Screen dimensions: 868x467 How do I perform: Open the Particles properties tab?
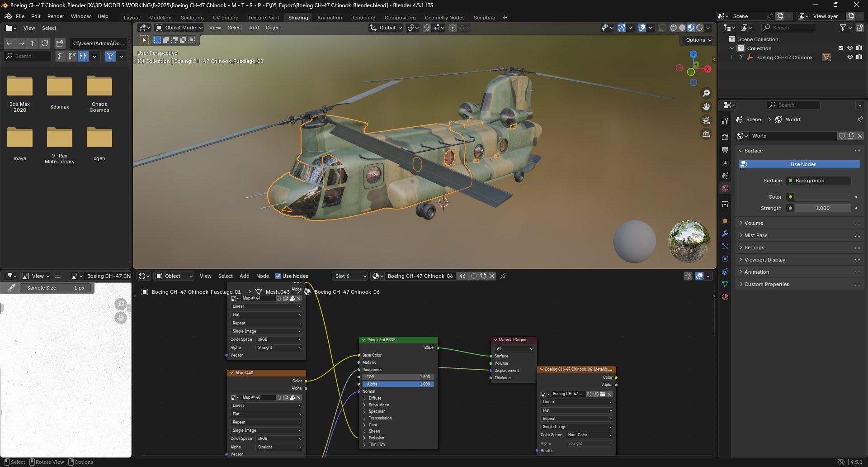tap(725, 246)
